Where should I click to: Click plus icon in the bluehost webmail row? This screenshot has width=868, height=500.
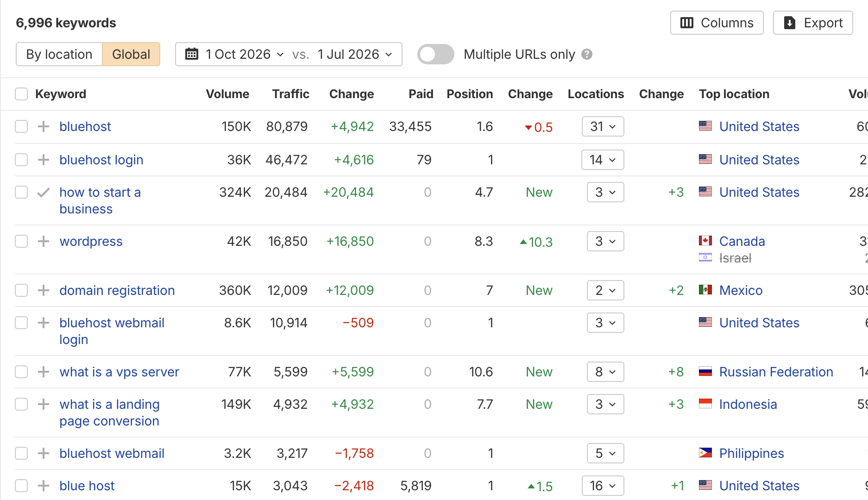point(44,453)
